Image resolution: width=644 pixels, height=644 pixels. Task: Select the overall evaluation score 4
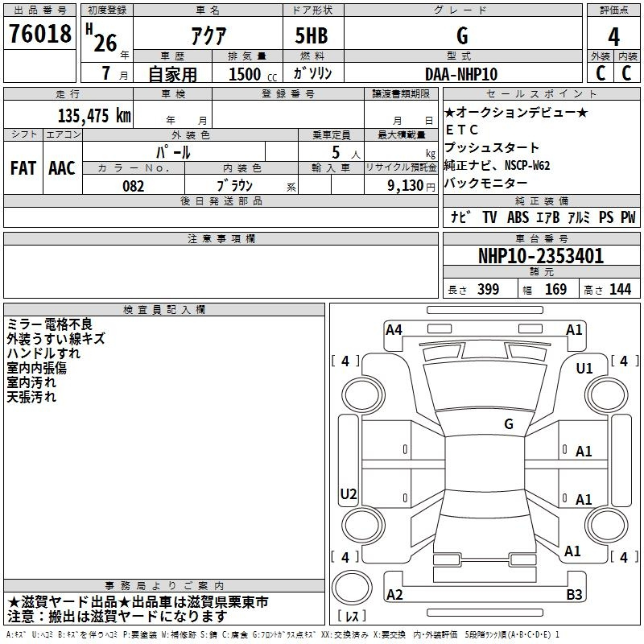pyautogui.click(x=613, y=37)
